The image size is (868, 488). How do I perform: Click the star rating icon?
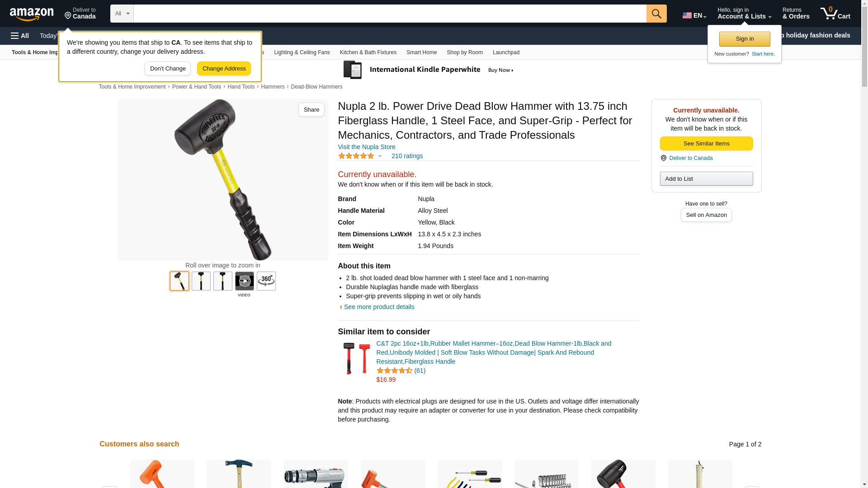point(356,156)
